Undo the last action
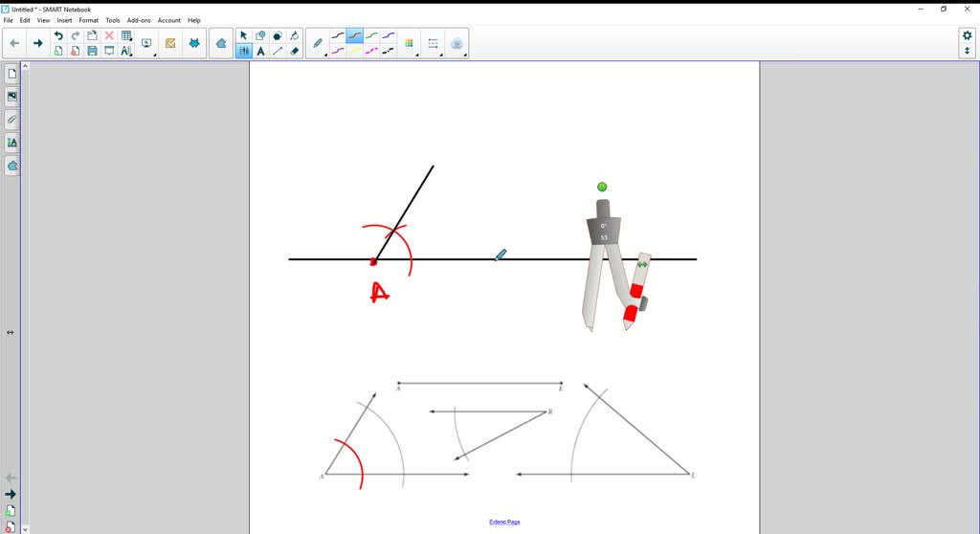980x534 pixels. [x=58, y=35]
